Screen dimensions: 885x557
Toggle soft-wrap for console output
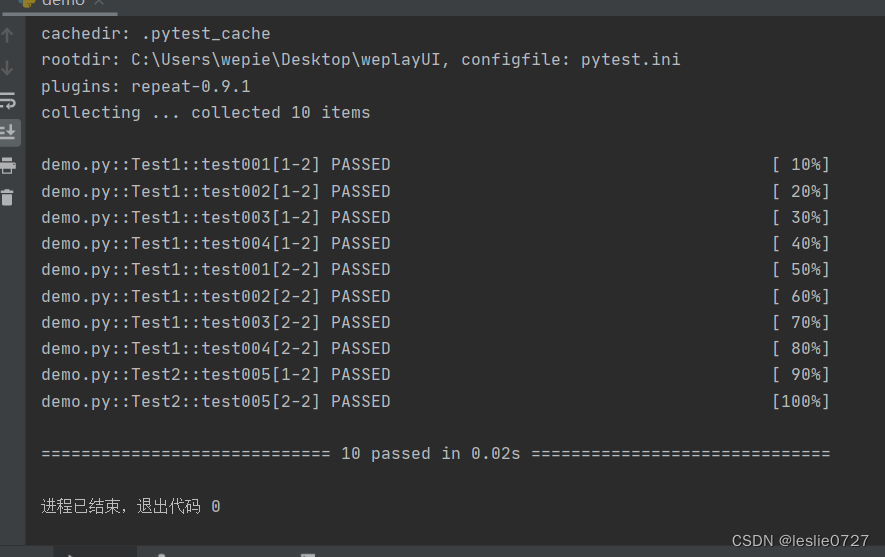click(x=8, y=100)
